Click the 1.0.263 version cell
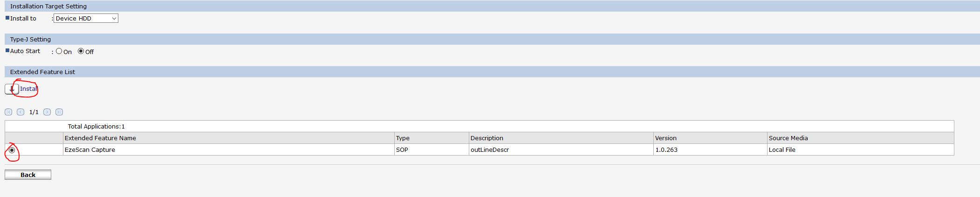This screenshot has width=980, height=197. click(666, 150)
